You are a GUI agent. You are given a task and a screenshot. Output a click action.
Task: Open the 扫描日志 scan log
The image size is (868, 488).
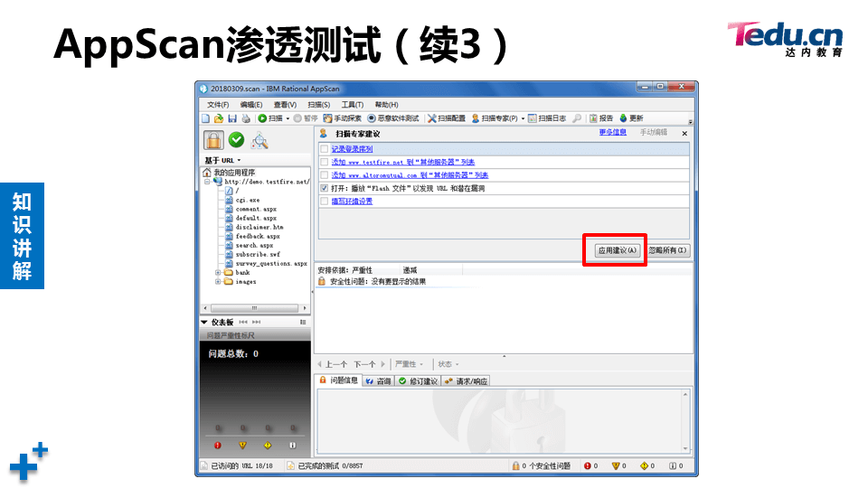(x=547, y=118)
